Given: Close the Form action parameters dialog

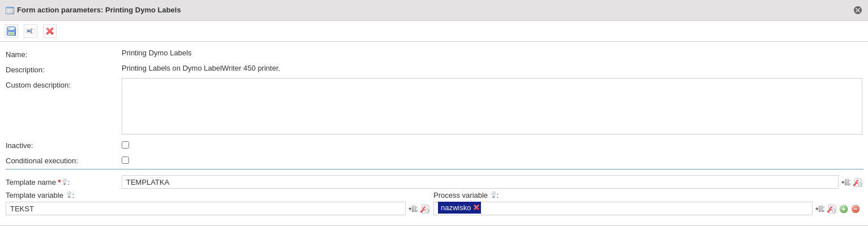Looking at the screenshot, I should [858, 10].
